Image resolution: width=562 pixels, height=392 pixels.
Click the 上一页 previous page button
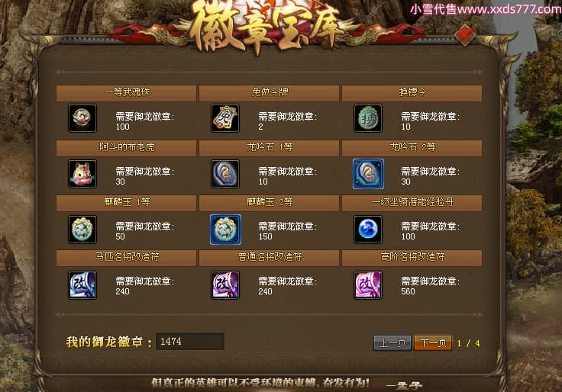[x=392, y=343]
